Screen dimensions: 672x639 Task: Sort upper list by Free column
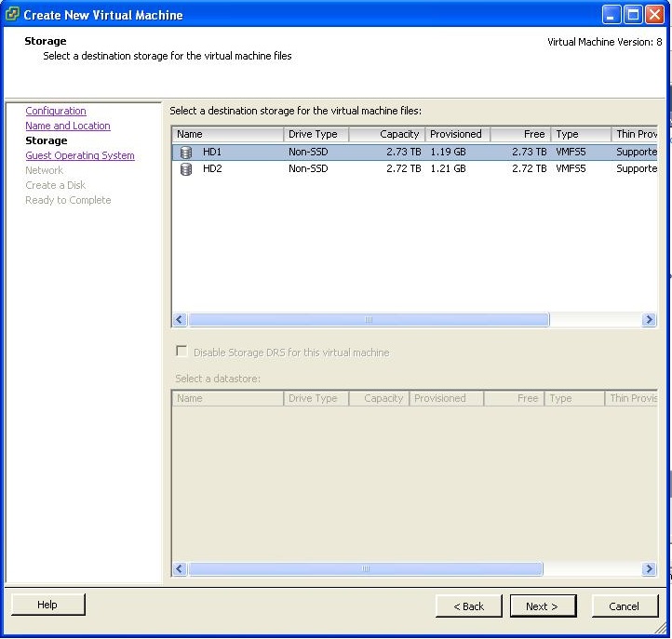tap(519, 134)
